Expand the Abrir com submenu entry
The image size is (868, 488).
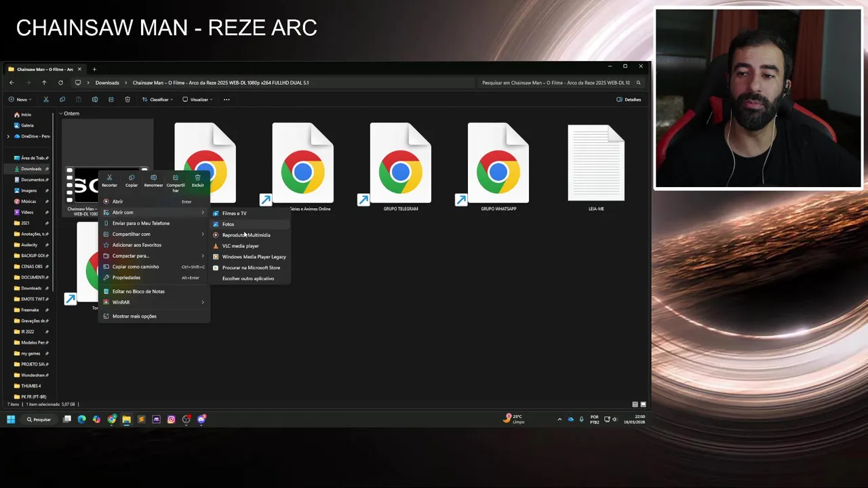point(154,212)
